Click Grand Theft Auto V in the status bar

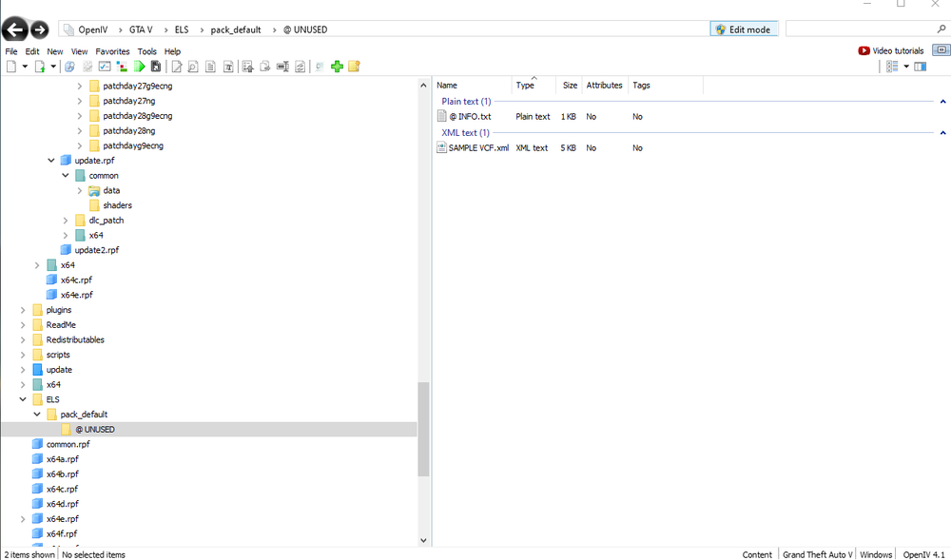pos(817,554)
